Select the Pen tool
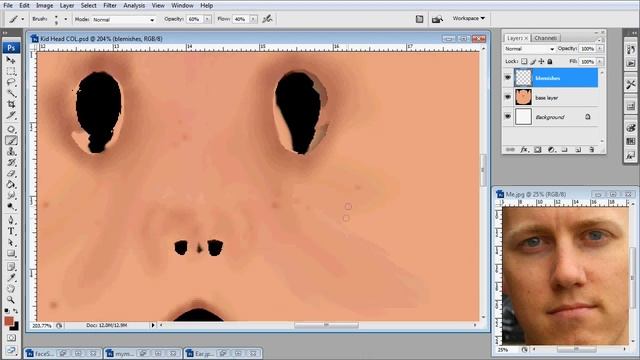Image resolution: width=640 pixels, height=360 pixels. point(11,220)
